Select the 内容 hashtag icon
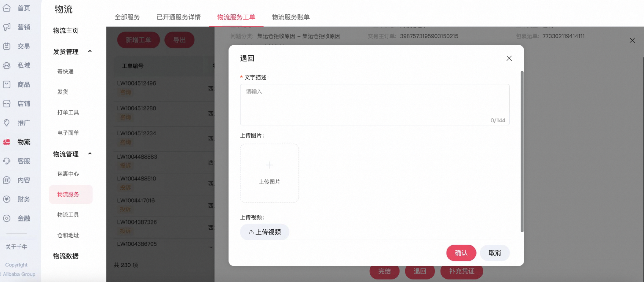This screenshot has height=282, width=644. pyautogui.click(x=7, y=180)
